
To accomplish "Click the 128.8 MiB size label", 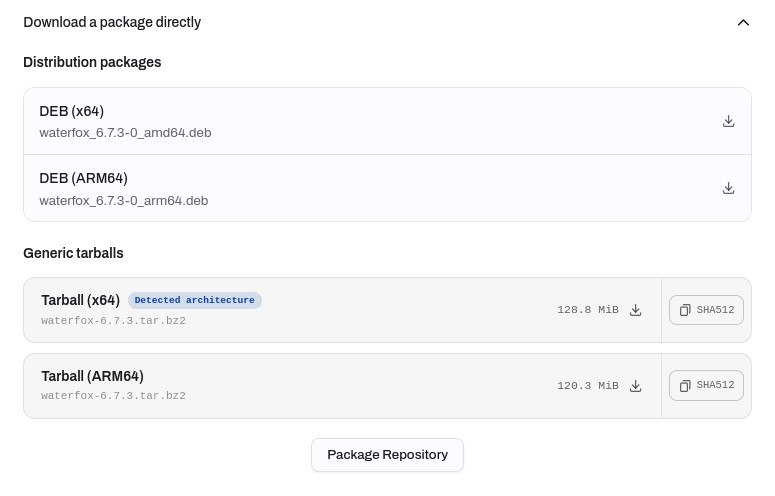I will click(x=588, y=310).
